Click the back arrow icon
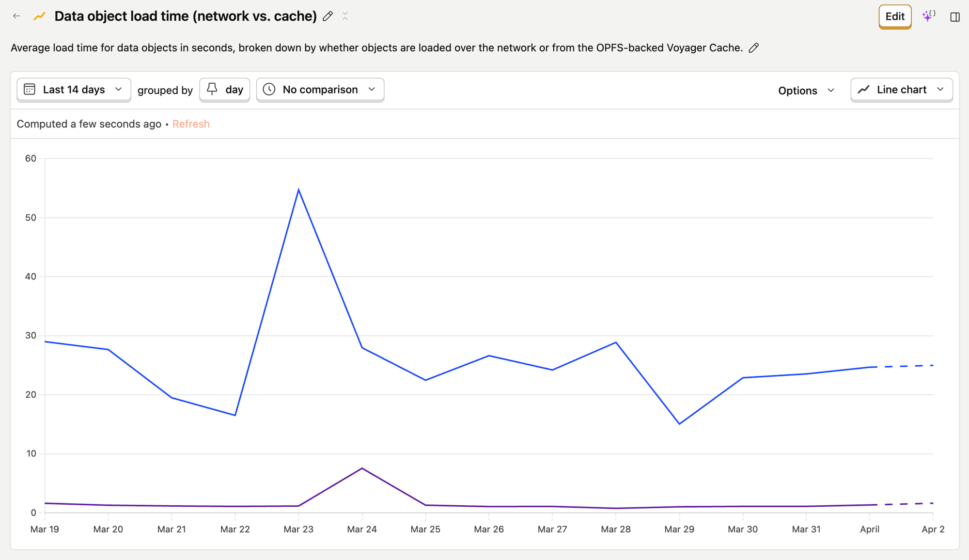 pos(16,16)
